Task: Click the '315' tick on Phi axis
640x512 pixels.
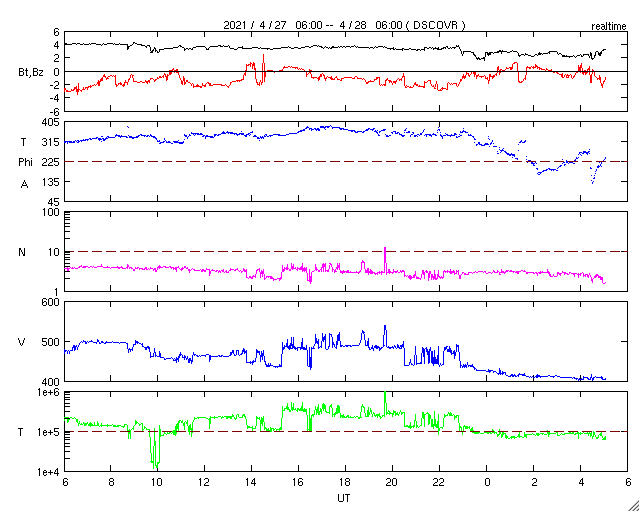Action: pos(51,142)
